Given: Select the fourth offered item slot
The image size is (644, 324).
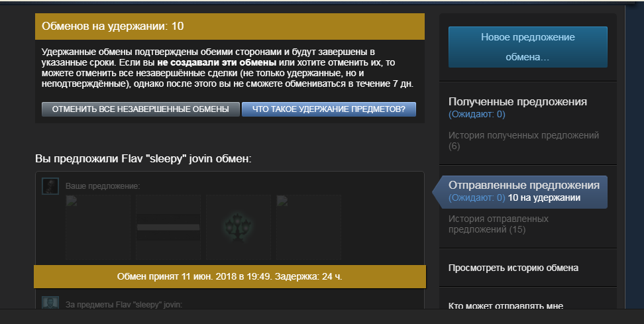Looking at the screenshot, I should point(309,227).
